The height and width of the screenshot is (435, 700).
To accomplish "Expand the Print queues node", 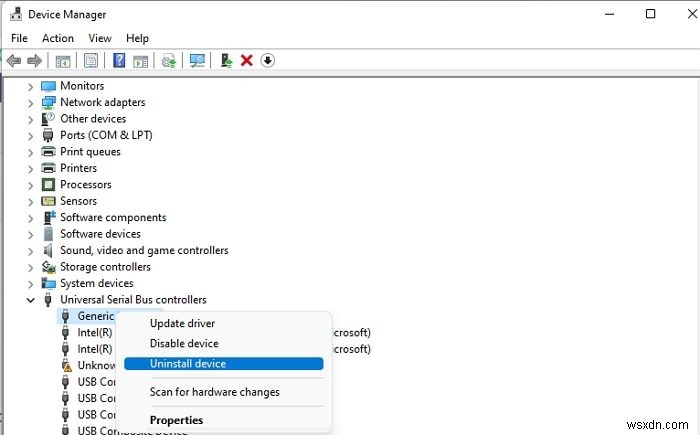I will tap(30, 152).
